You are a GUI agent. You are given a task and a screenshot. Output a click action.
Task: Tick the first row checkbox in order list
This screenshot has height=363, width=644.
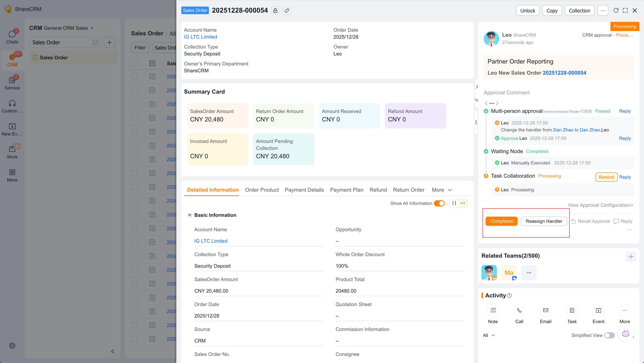(x=135, y=77)
